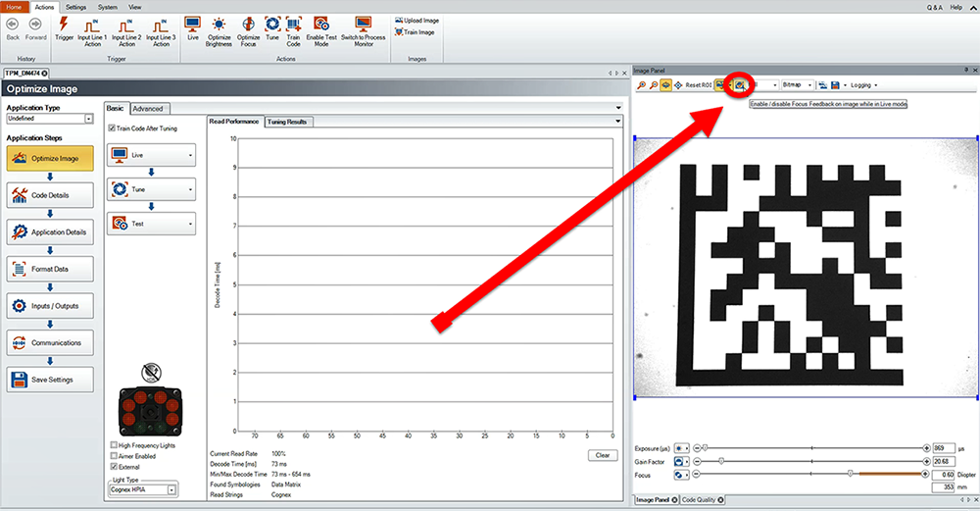Open the Application Type dropdown
The image size is (980, 511).
point(88,118)
